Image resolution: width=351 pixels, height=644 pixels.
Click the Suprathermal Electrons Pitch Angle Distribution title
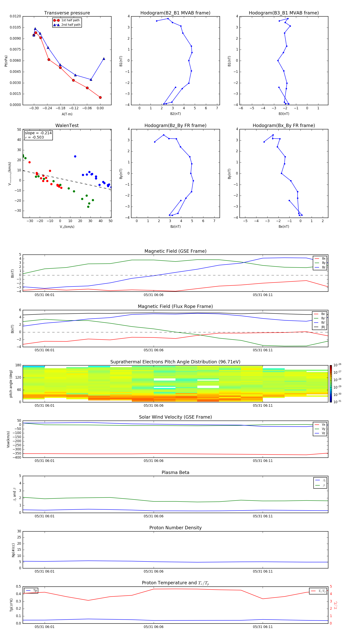pyautogui.click(x=175, y=362)
